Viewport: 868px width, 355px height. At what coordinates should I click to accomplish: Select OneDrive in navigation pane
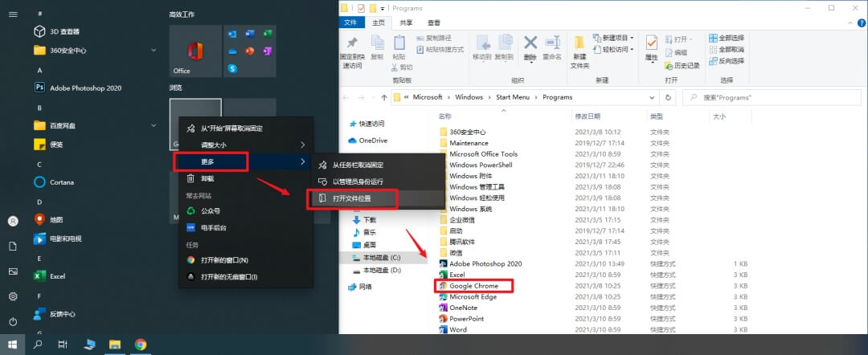(x=367, y=141)
